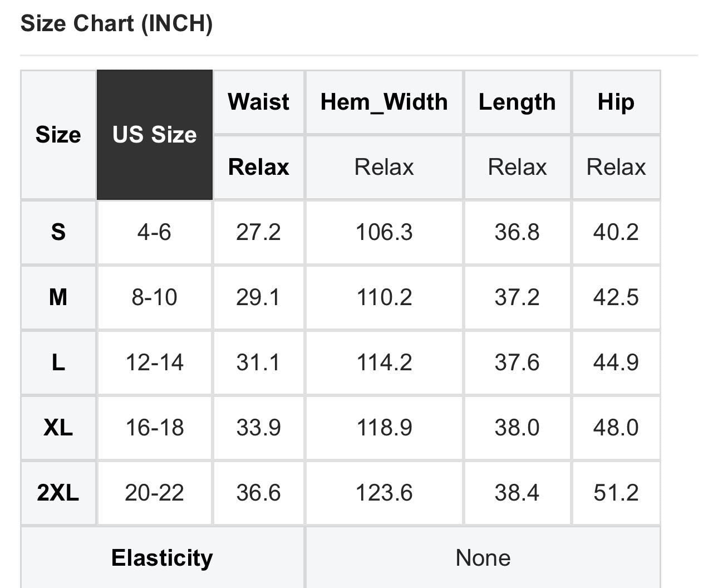Viewport: 718px width, 588px height.
Task: Click the Hip column header
Action: [x=616, y=102]
